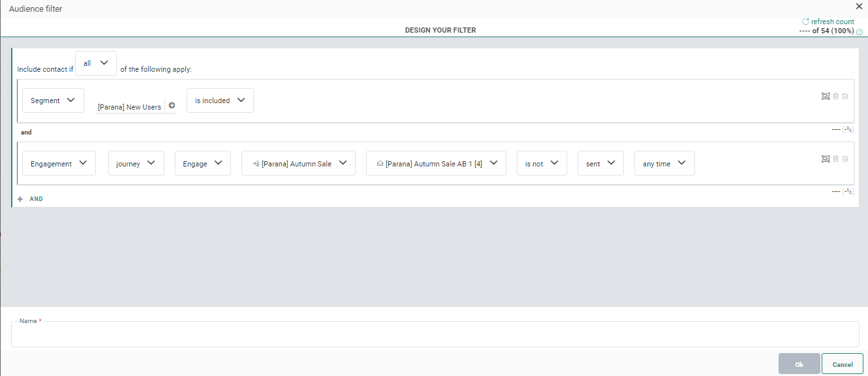The image size is (868, 376).
Task: Click the rightmost note icon on the Segment row
Action: click(845, 96)
